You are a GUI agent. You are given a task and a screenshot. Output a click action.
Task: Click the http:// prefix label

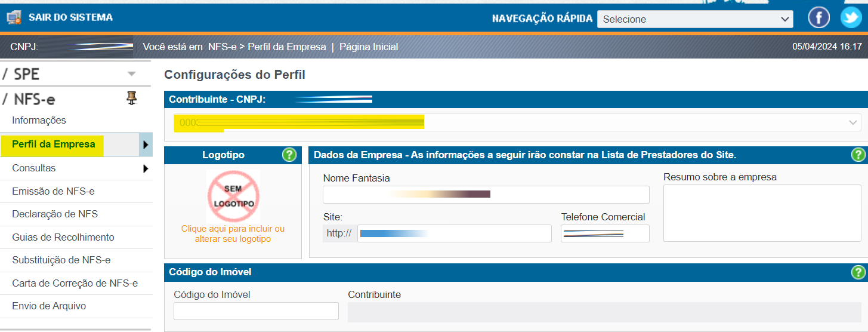tap(339, 233)
